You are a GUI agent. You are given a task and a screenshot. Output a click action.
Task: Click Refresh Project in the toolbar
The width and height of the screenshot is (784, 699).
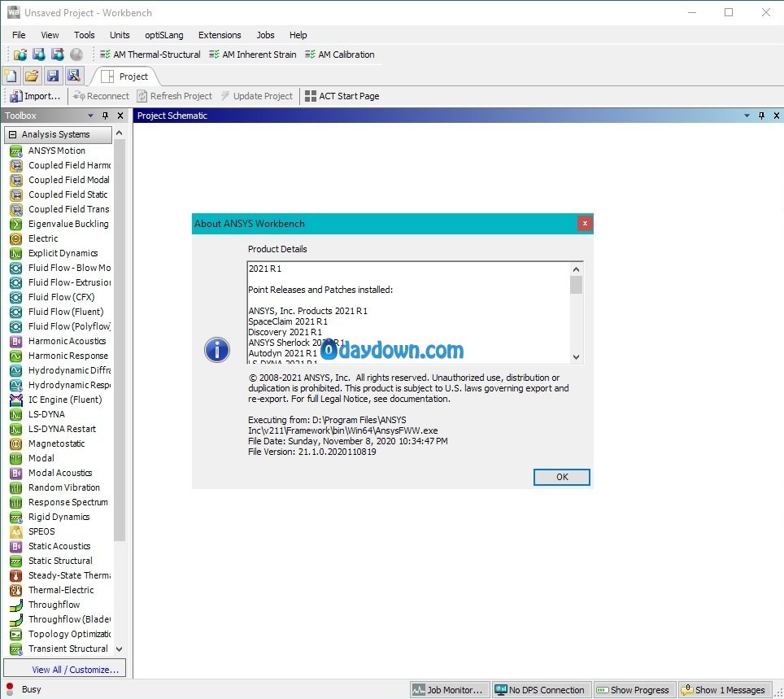tap(175, 96)
